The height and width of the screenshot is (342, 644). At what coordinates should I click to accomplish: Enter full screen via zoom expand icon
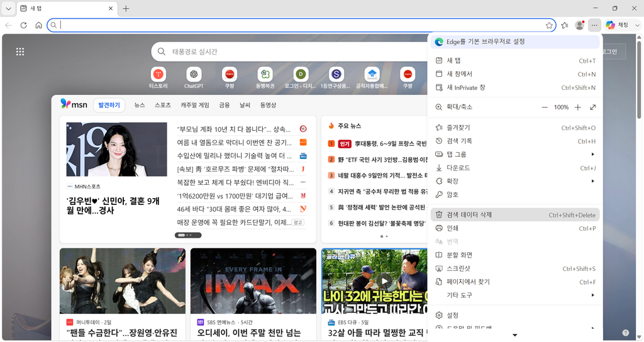coord(592,107)
